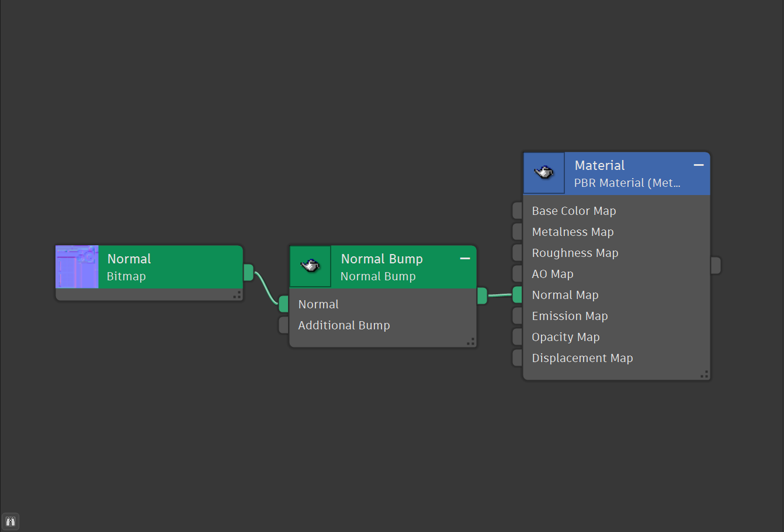This screenshot has width=784, height=532.
Task: Click the output socket of Normal Bitmap node
Action: click(x=248, y=272)
